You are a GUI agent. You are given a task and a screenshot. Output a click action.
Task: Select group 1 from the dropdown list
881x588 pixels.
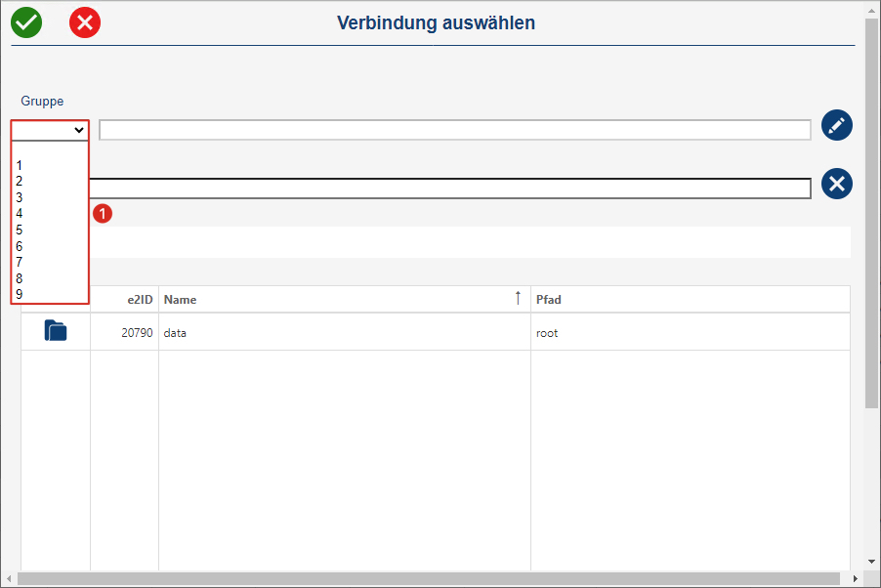[x=50, y=165]
